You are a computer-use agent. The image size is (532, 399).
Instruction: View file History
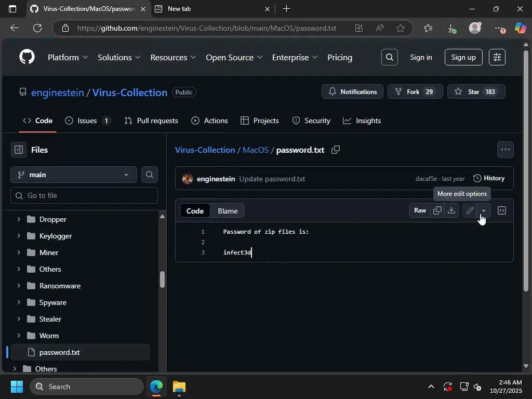489,178
